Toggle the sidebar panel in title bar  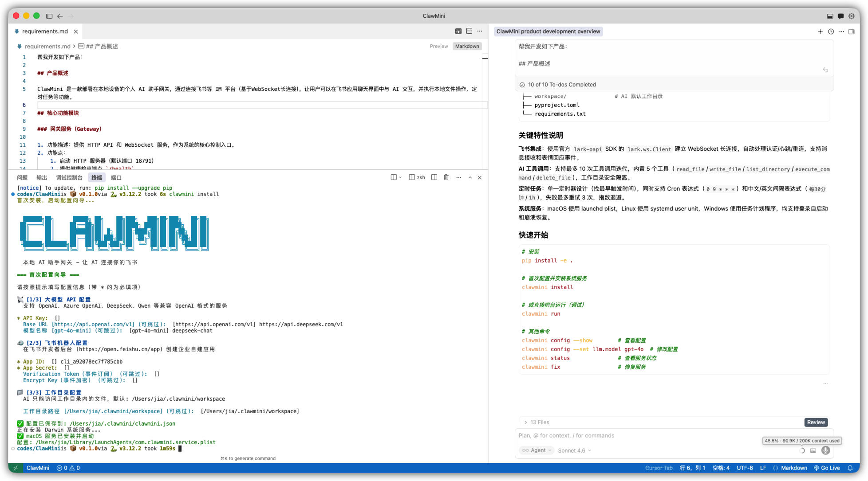pos(49,16)
